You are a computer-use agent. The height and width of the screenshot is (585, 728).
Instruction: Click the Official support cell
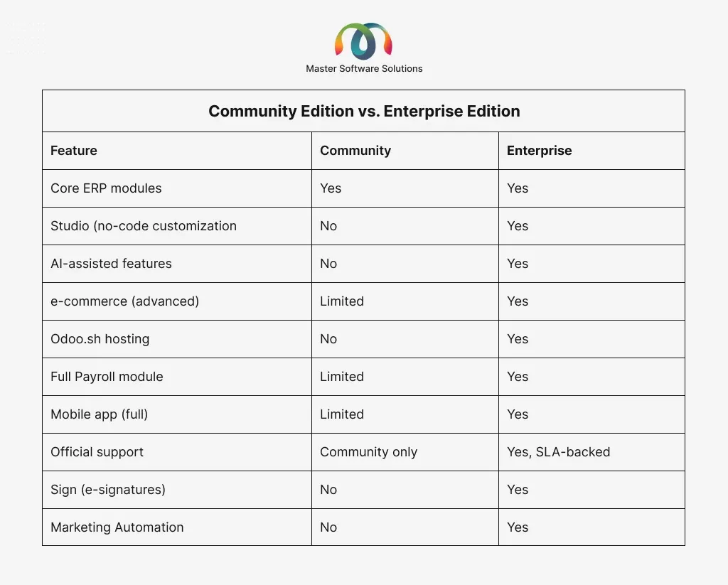tap(97, 452)
